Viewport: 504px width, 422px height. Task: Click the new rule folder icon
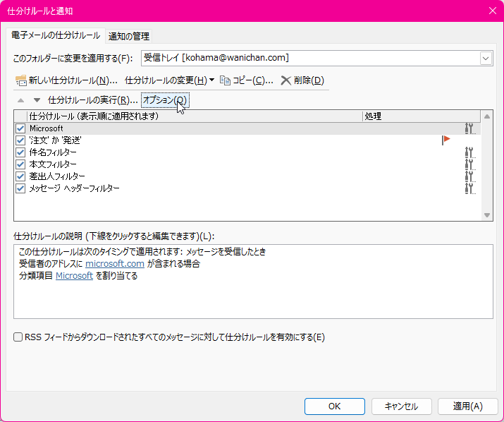point(21,80)
